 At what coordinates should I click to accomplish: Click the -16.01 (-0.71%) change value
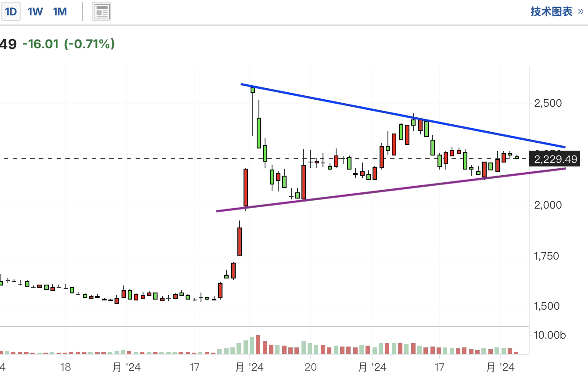tap(69, 44)
